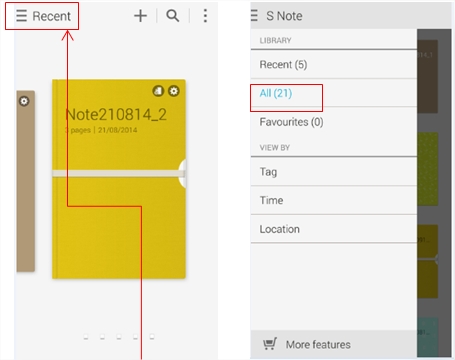The width and height of the screenshot is (455, 360).
Task: Open settings gear on yellow notebook cover
Action: (174, 91)
